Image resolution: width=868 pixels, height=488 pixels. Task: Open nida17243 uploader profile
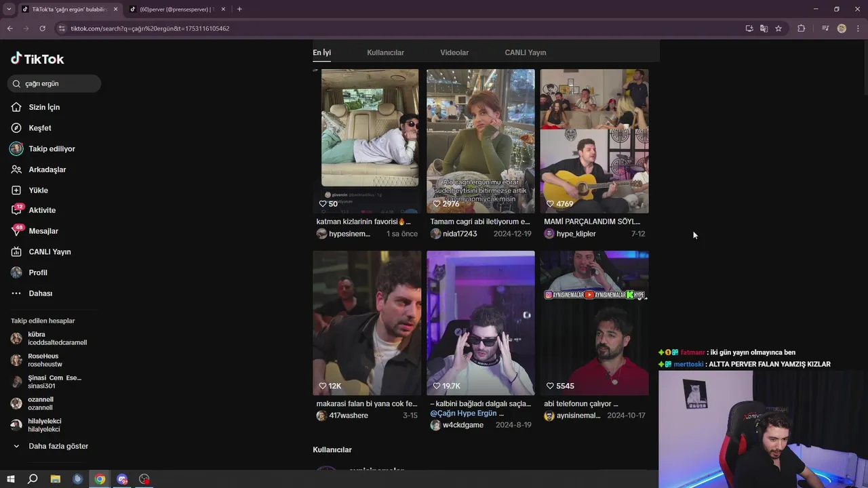[x=454, y=234]
